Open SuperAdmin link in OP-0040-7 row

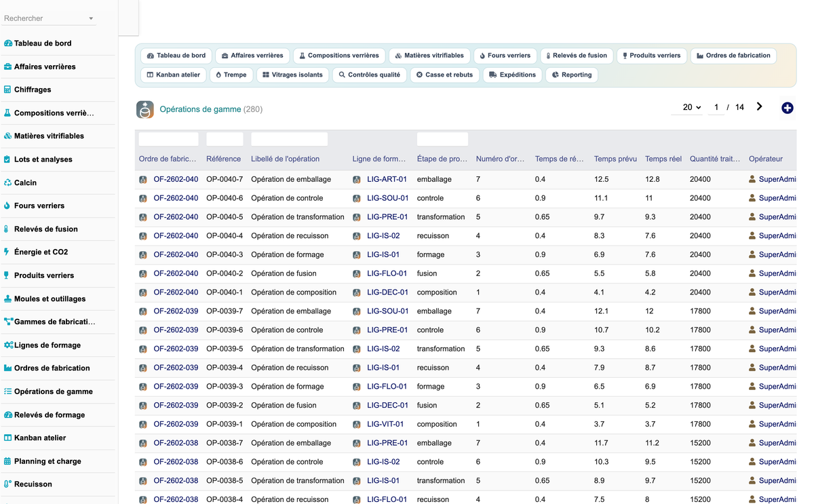pyautogui.click(x=777, y=180)
